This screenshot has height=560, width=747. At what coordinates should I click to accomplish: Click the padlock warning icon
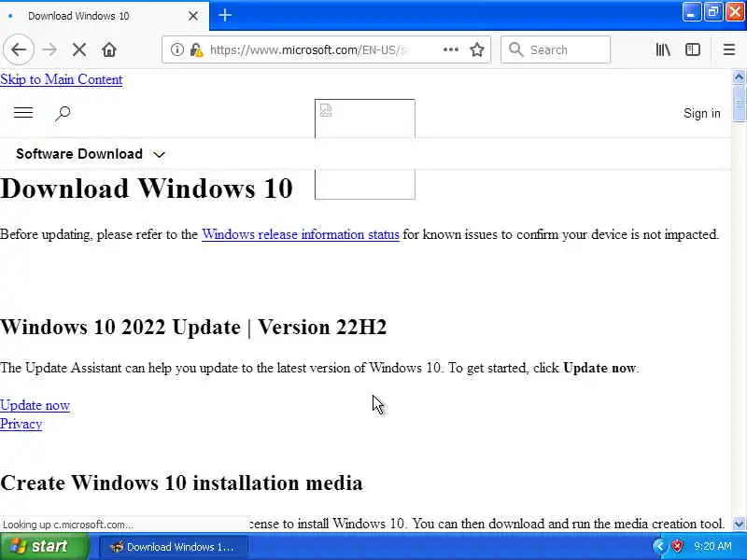point(196,49)
